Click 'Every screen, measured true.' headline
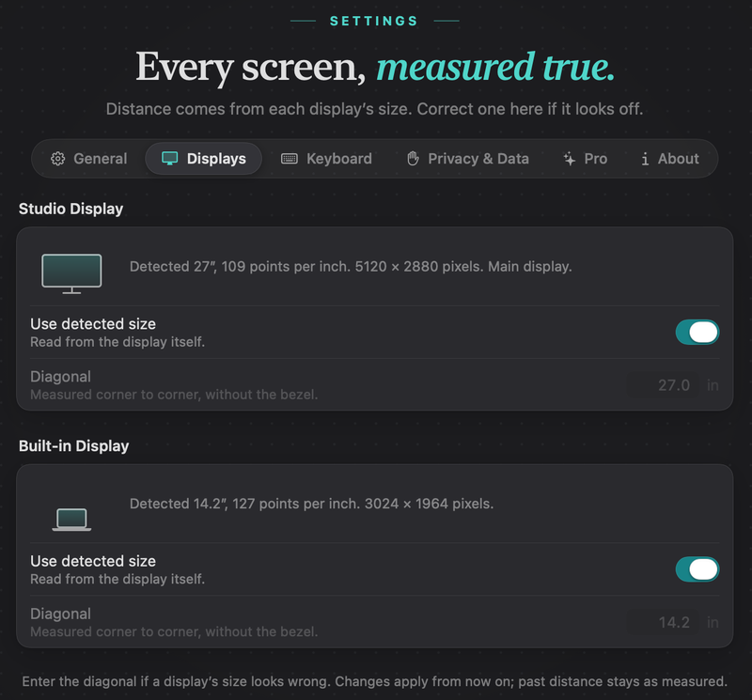The height and width of the screenshot is (700, 752). click(x=375, y=67)
